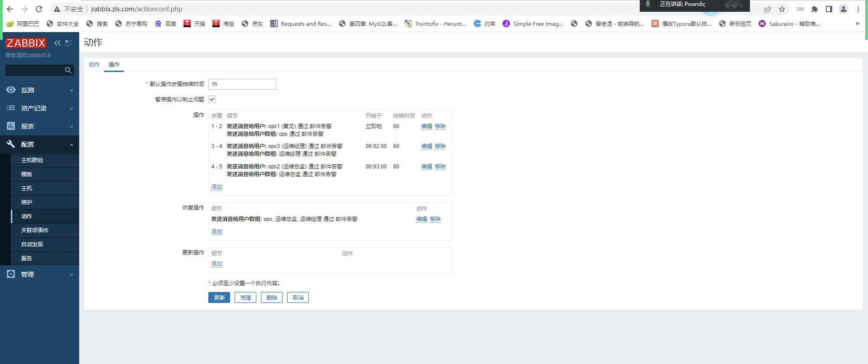Remove operation step 1 - 2
The width and height of the screenshot is (868, 364).
[x=440, y=126]
